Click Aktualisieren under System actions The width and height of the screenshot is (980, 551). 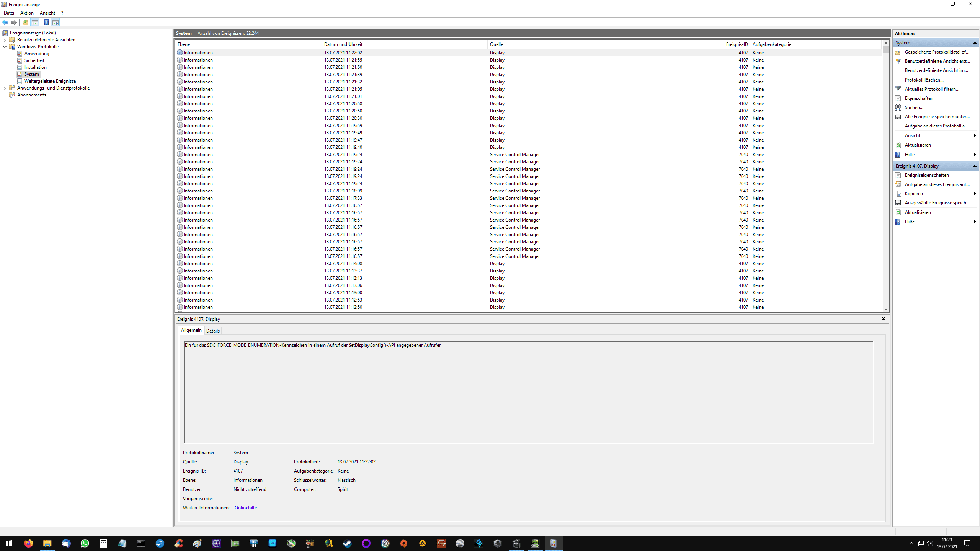[918, 145]
